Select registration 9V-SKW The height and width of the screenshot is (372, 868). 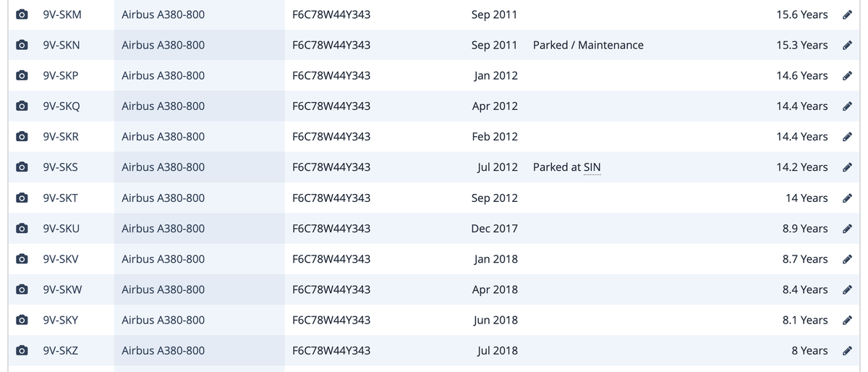pos(62,289)
